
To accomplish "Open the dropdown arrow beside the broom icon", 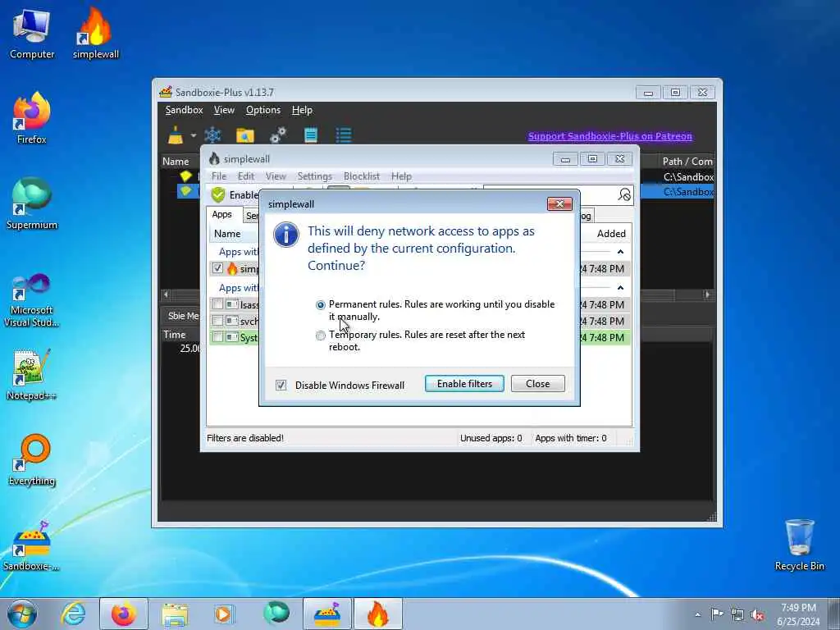I will click(x=194, y=135).
